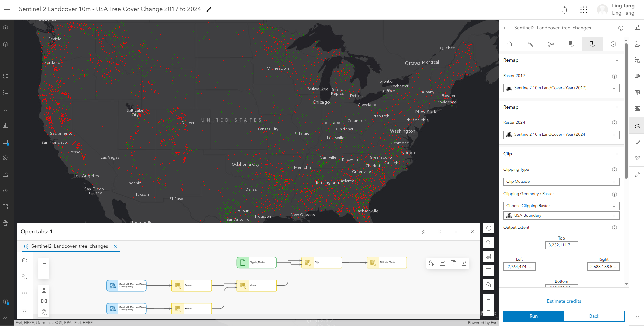Open the Add content button in left sidebar
This screenshot has width=644, height=326.
tap(5, 28)
